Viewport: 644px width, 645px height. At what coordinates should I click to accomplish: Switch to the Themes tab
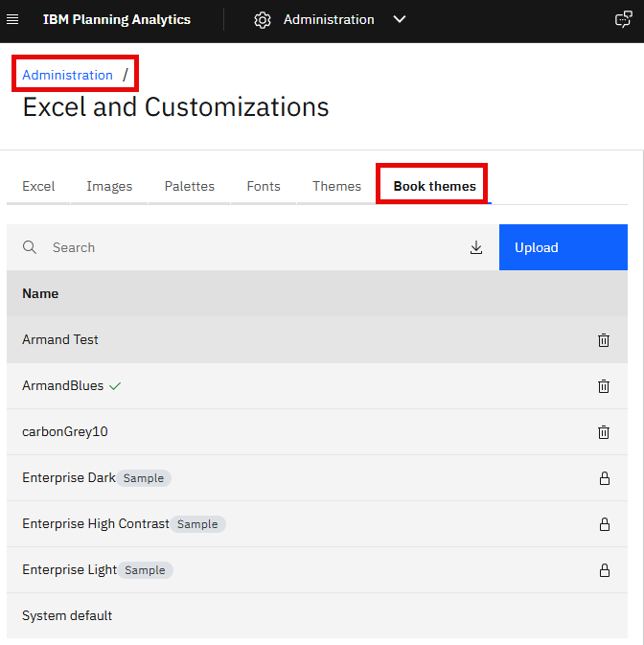[336, 186]
